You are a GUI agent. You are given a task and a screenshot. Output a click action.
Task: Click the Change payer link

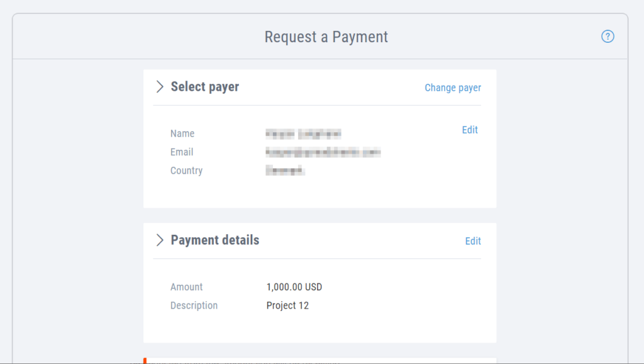[x=453, y=88]
